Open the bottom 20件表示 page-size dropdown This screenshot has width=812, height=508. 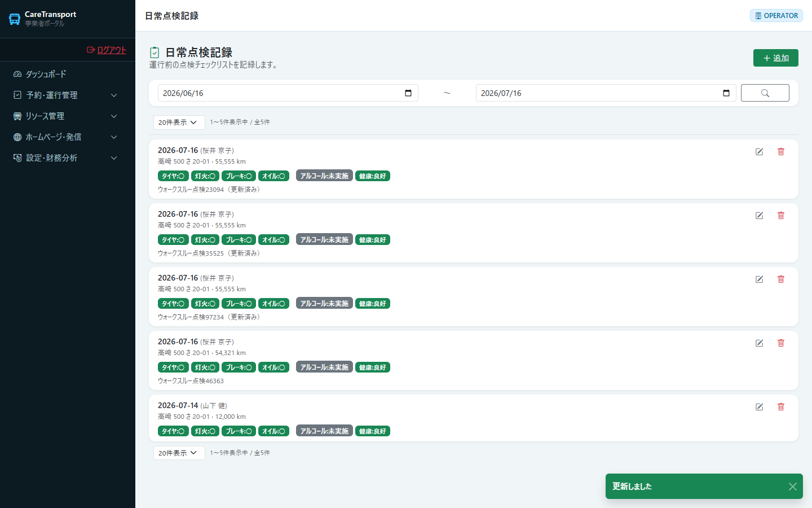(x=179, y=453)
